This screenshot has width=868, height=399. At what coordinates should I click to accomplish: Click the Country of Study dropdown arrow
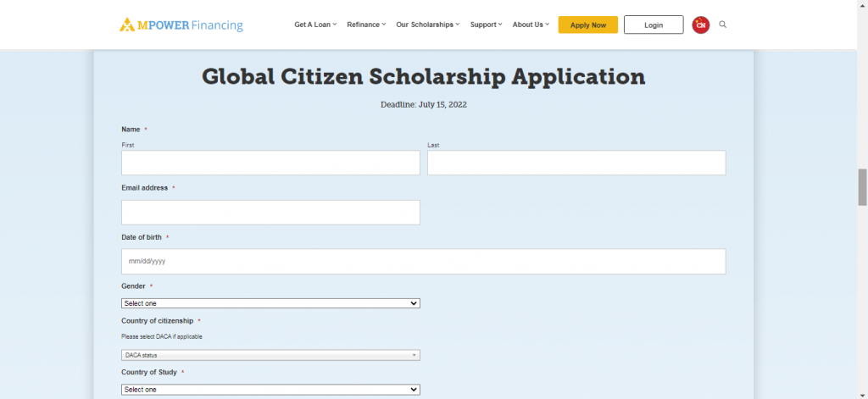[414, 390]
